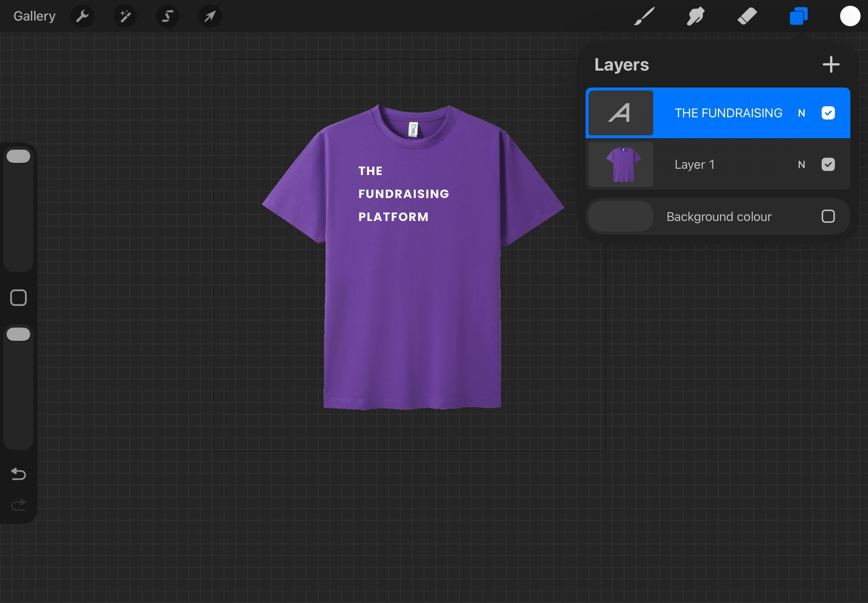Select the Brush paint tool
Viewport: 868px width, 603px height.
644,16
